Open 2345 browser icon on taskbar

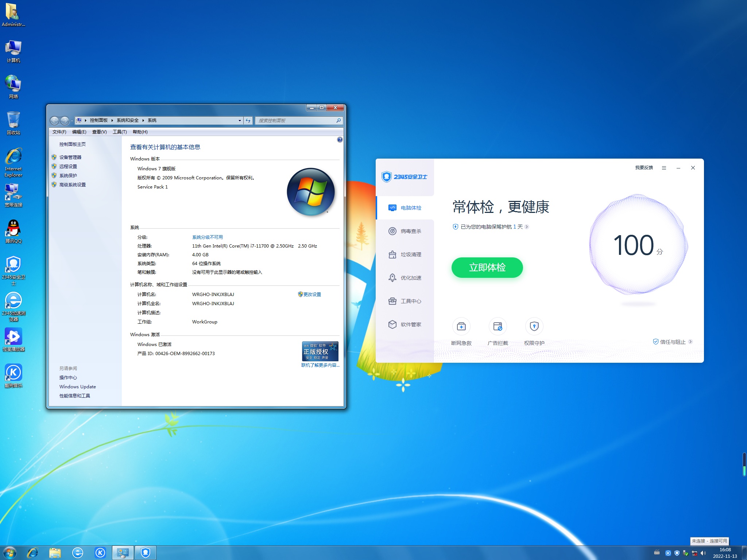tap(78, 553)
